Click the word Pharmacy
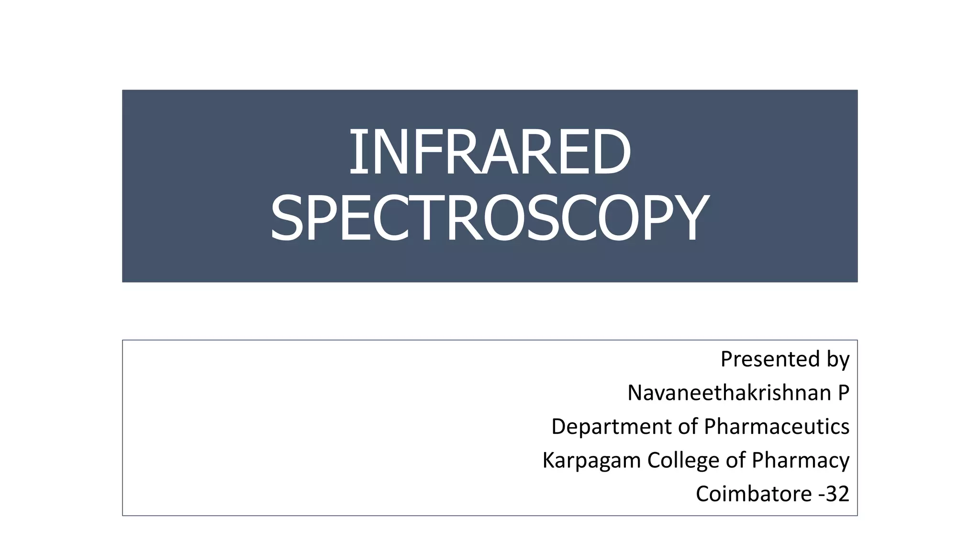The image size is (980, 551). (801, 461)
